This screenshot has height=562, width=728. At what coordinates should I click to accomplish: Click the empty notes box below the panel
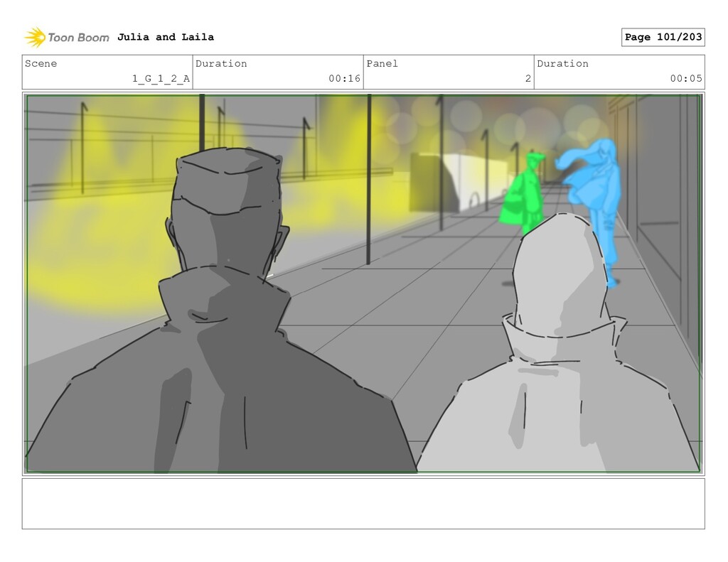point(363,504)
